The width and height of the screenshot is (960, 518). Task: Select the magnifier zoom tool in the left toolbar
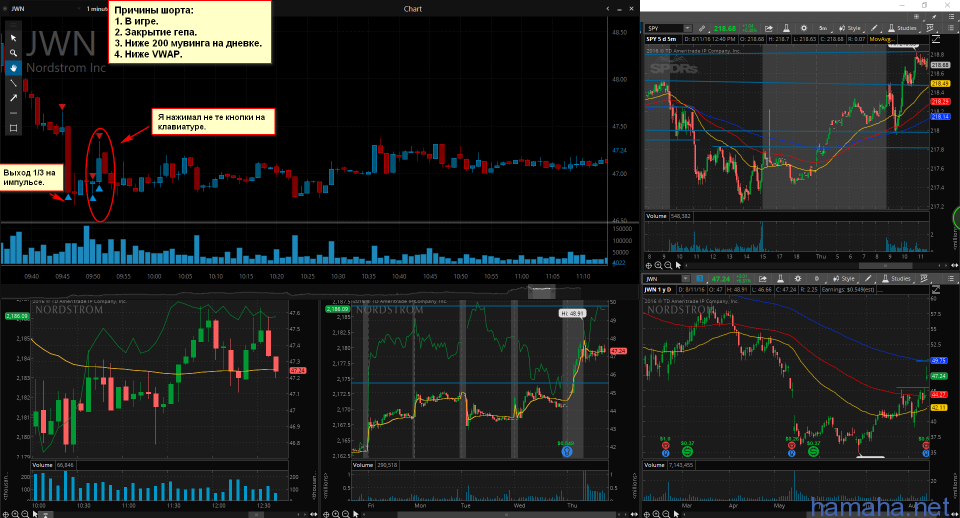tap(13, 53)
